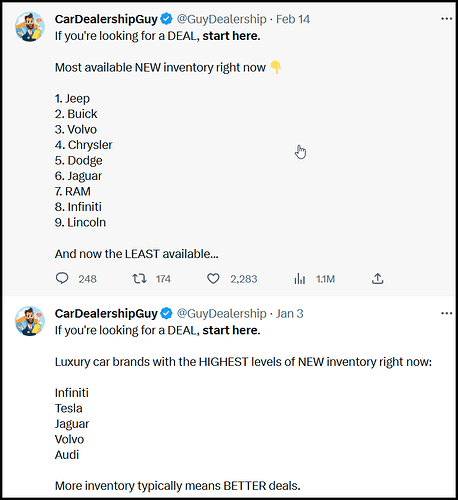
Task: Click CarDealershipGuy name on Jan 3 tweet
Action: [106, 314]
